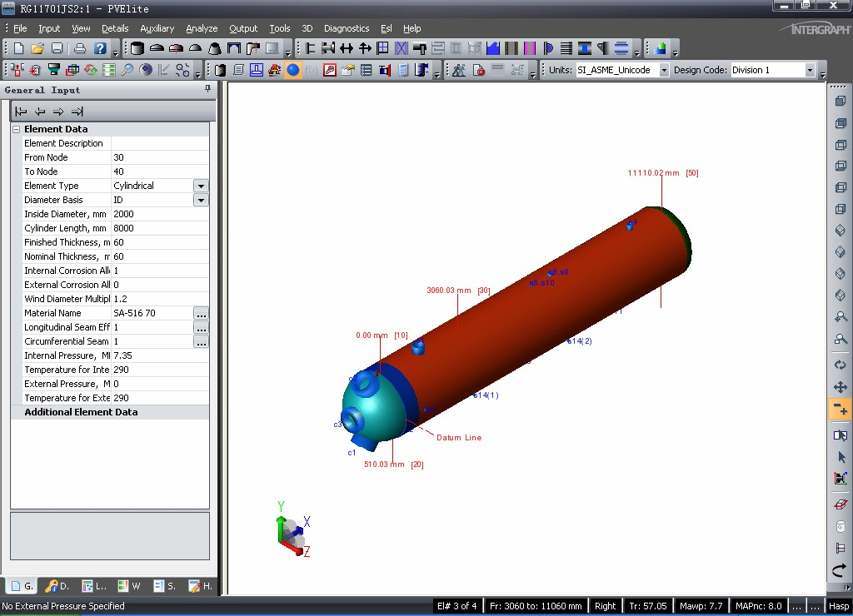Click the magnifying glass toolbar icon
This screenshot has height=616, width=853.
(127, 70)
